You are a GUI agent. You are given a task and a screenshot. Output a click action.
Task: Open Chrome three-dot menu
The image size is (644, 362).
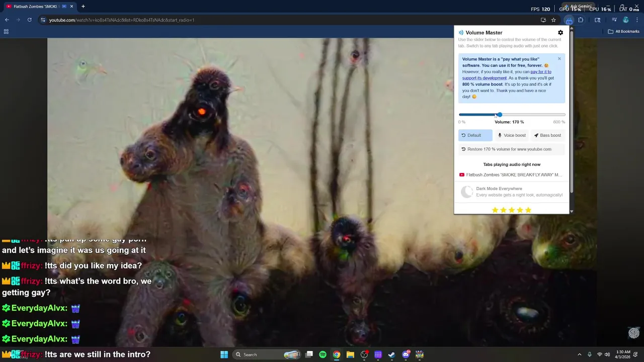point(637,20)
